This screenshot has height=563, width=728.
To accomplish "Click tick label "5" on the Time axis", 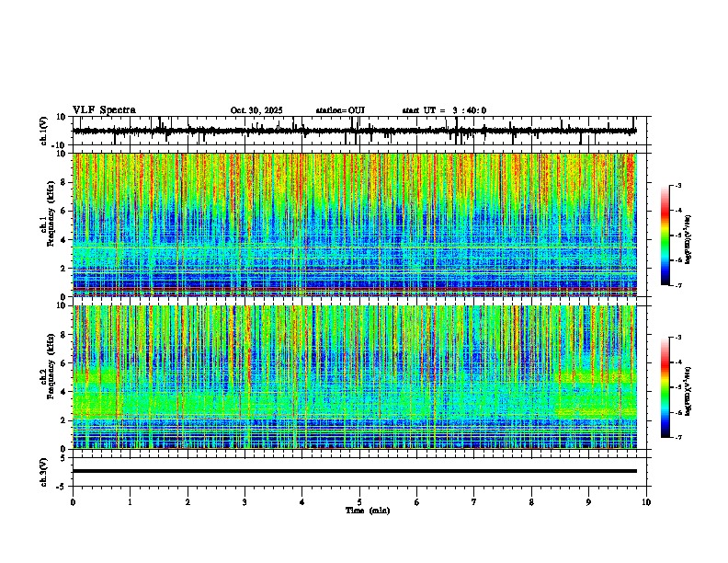I will (359, 502).
